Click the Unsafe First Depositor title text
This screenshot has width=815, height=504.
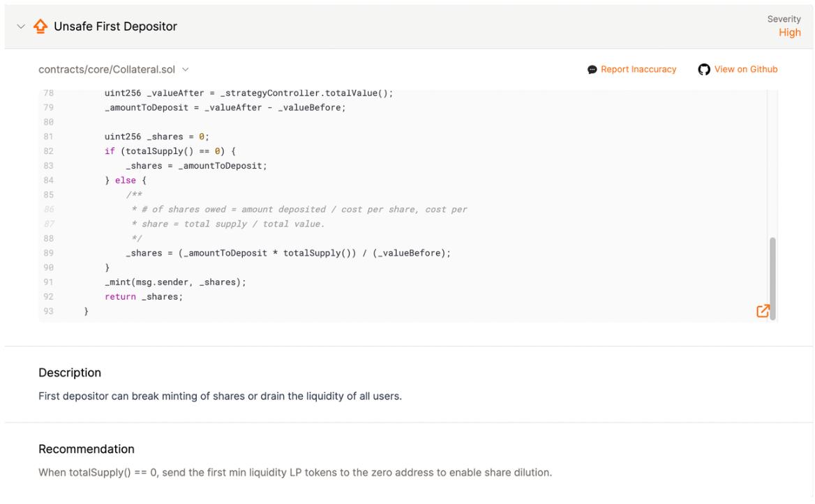tap(115, 26)
